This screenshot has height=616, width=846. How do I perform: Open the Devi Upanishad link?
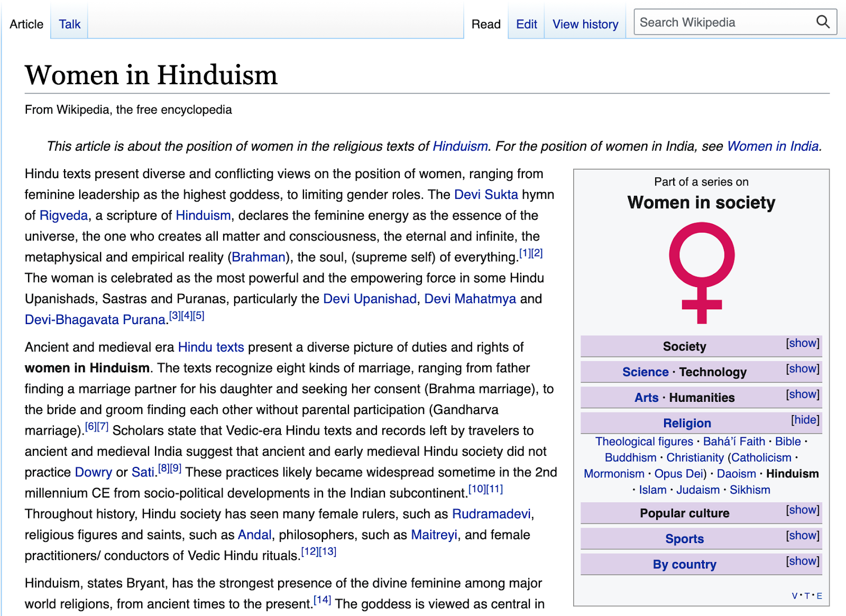[x=370, y=299]
